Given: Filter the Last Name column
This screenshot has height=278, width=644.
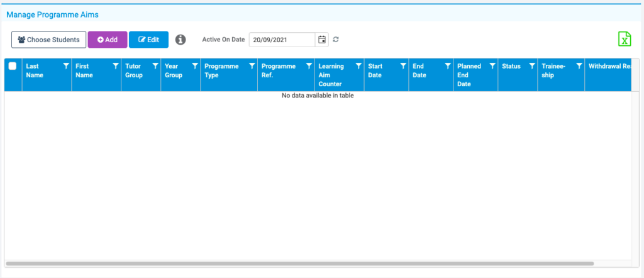Looking at the screenshot, I should (x=65, y=66).
